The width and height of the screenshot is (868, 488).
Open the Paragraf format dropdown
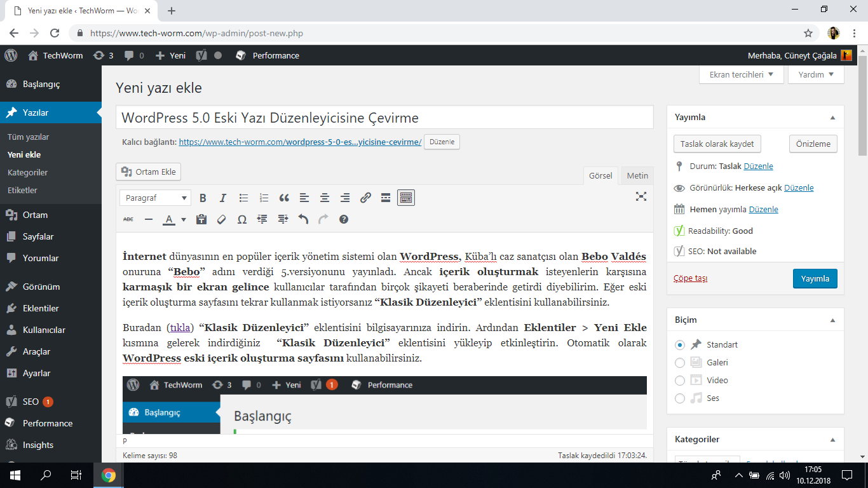click(155, 198)
